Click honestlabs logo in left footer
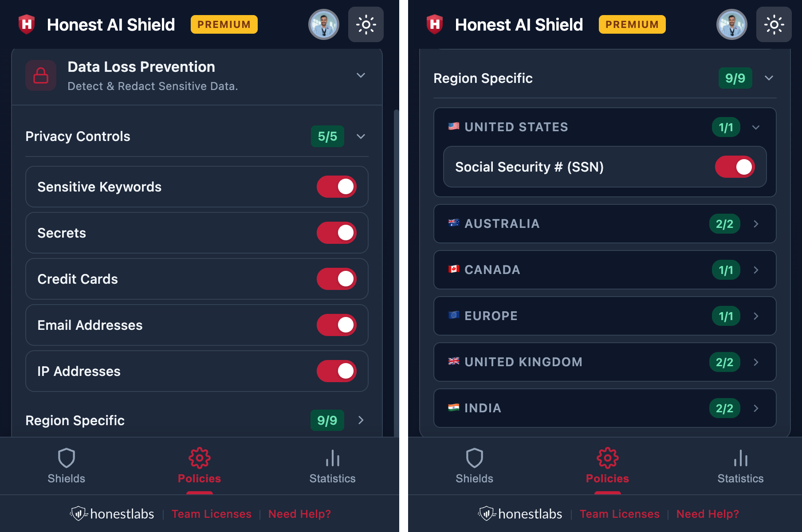The width and height of the screenshot is (802, 532). (x=112, y=514)
